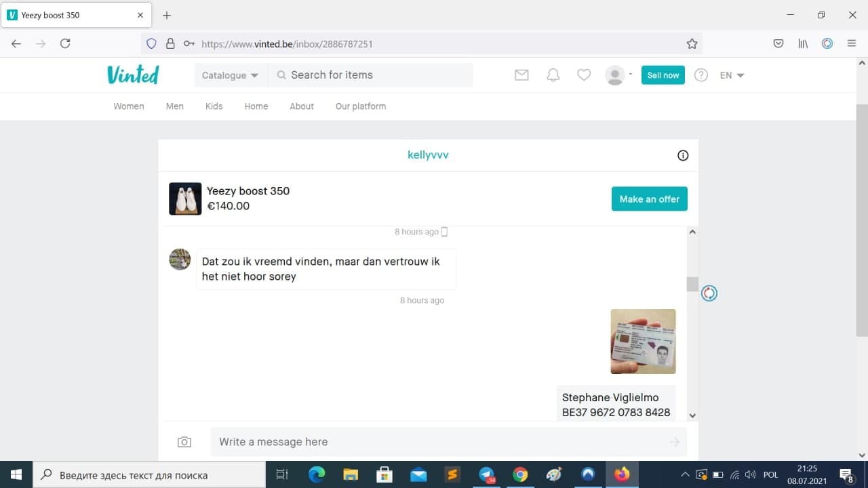Screen dimensions: 868x488
Task: Click chat scrollbar up arrow
Action: (692, 232)
